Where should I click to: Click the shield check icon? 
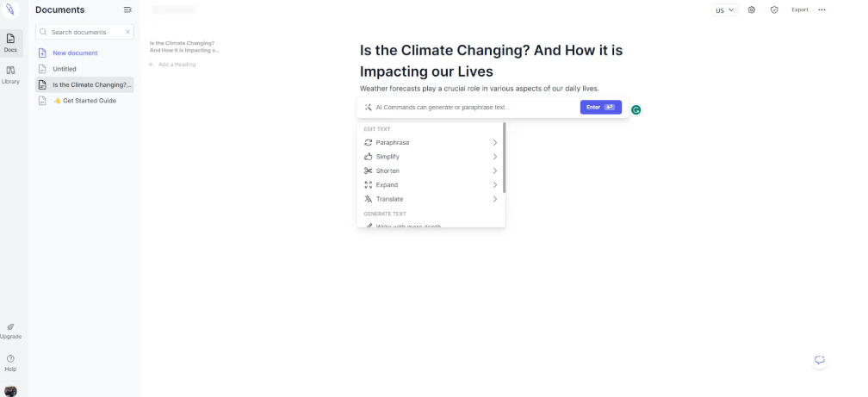pyautogui.click(x=774, y=9)
